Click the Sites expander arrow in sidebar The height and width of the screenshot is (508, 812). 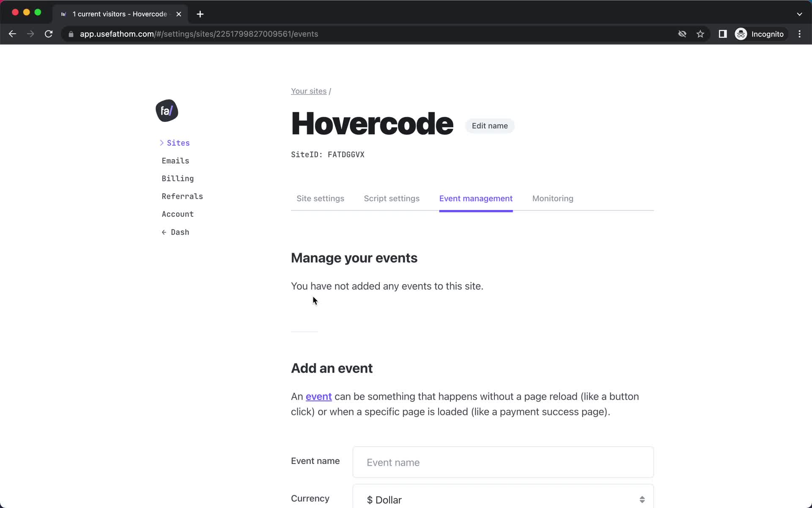(x=162, y=143)
